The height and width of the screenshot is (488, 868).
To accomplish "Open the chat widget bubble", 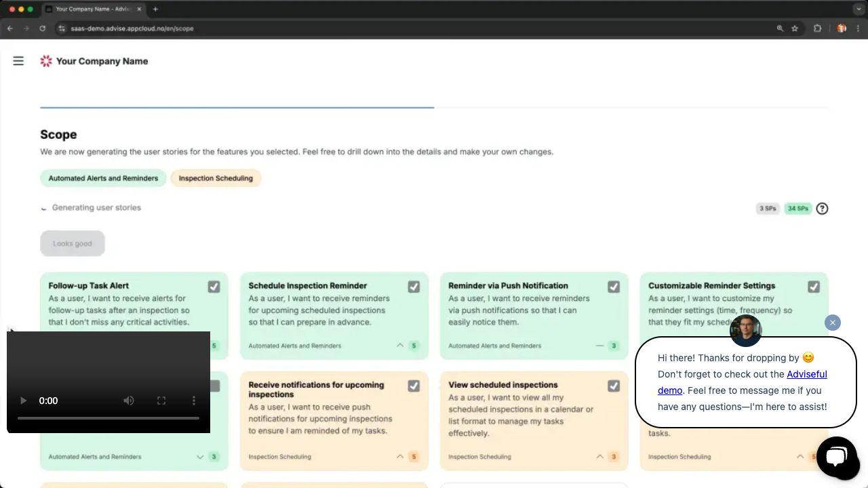I will point(836,456).
